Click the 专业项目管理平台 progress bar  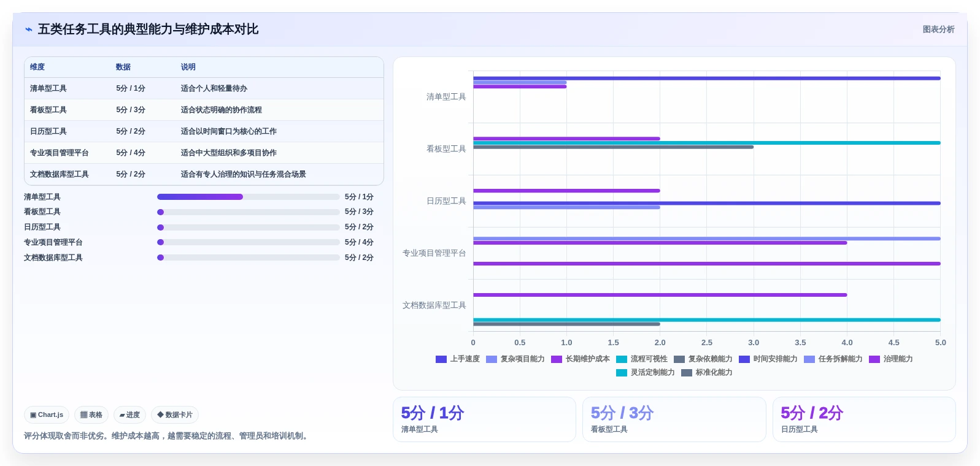pos(248,242)
